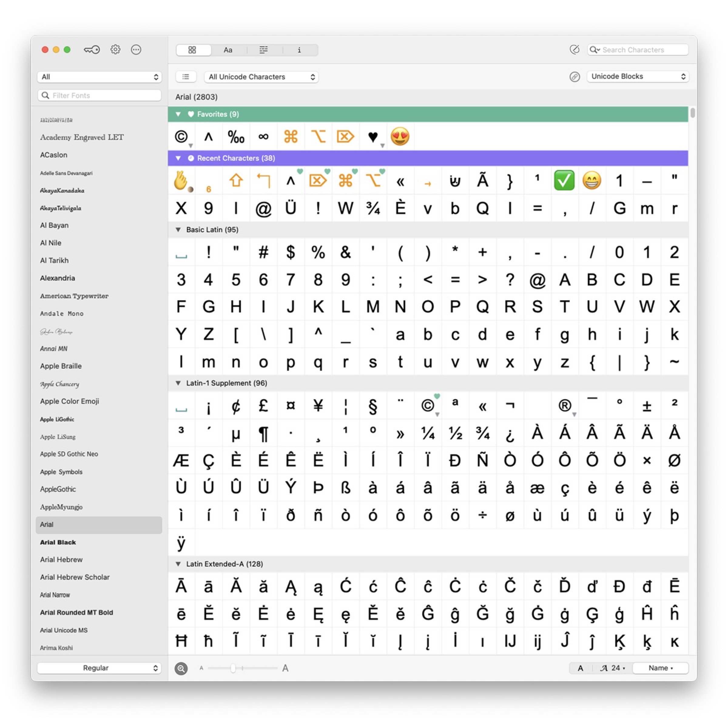
Task: Click the Name display button
Action: pos(660,668)
